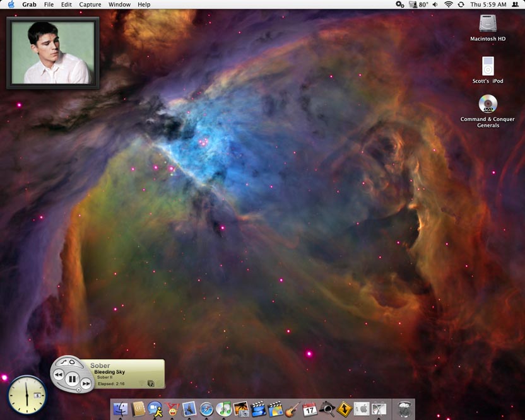Image resolution: width=525 pixels, height=420 pixels.
Task: Click the volume dial knob on iTunes widget
Action: click(x=79, y=390)
